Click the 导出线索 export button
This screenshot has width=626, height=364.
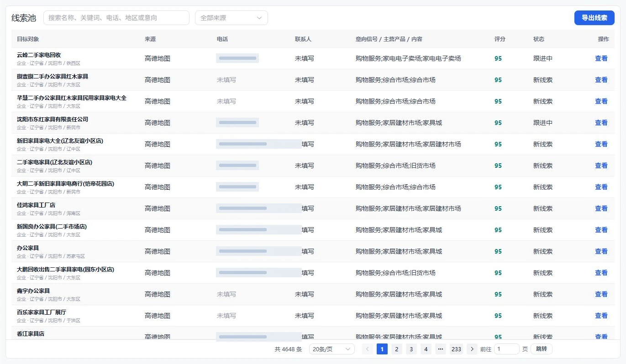594,18
